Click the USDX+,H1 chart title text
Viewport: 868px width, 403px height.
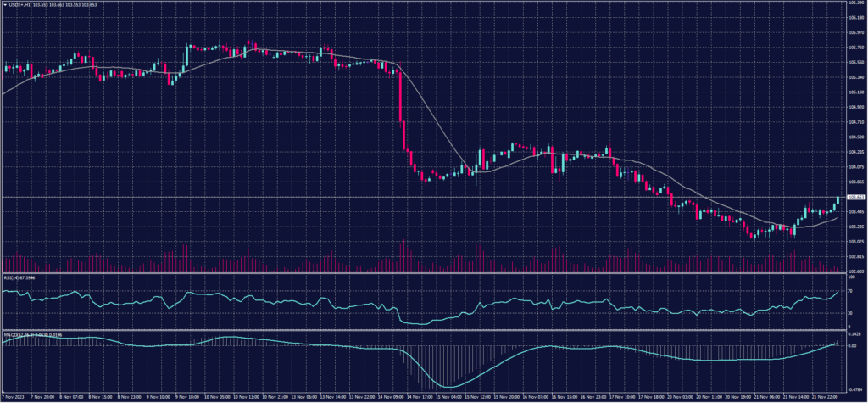(19, 4)
